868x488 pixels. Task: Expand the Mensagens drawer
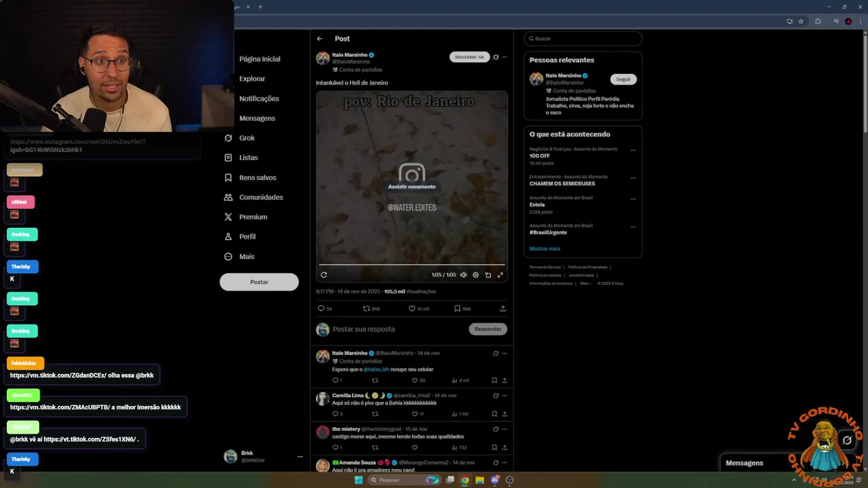pos(744,463)
